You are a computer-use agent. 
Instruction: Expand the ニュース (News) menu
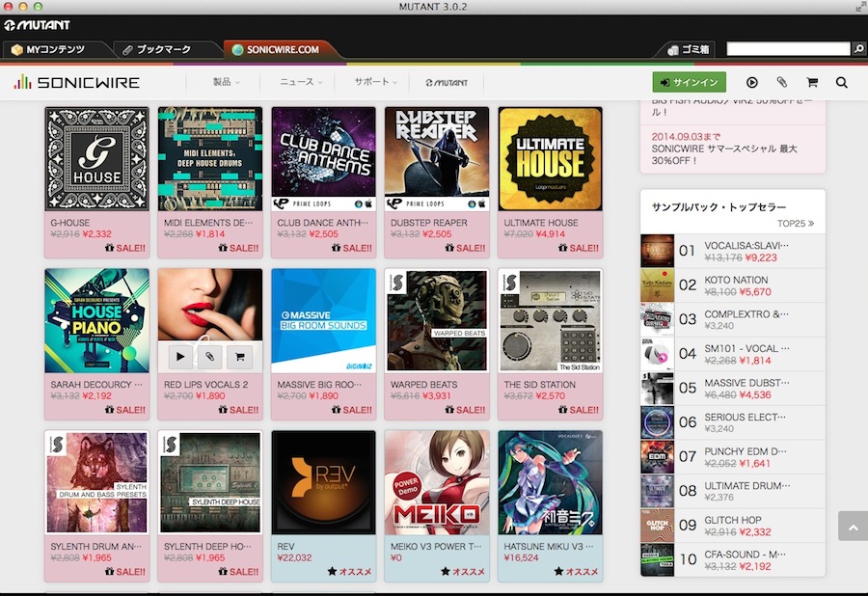tap(301, 82)
